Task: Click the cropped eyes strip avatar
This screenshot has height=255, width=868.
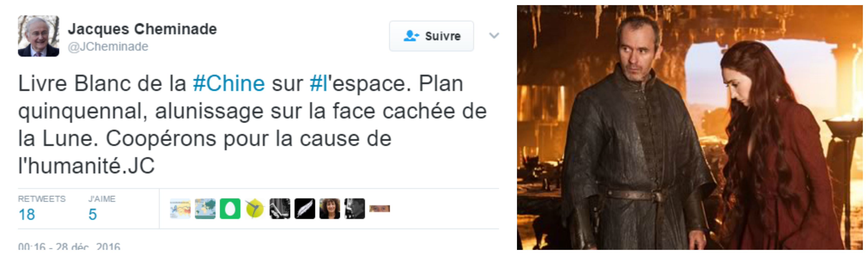Action: coord(379,209)
